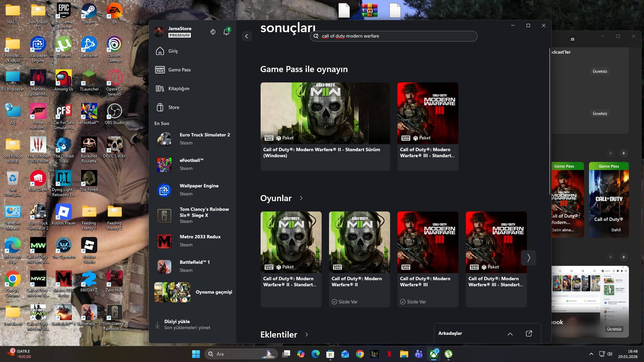Select OBS Studio desktop shortcut

pyautogui.click(x=114, y=114)
